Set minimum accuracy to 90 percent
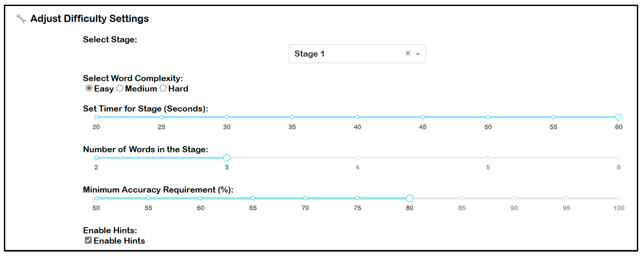644x257 pixels. [514, 198]
